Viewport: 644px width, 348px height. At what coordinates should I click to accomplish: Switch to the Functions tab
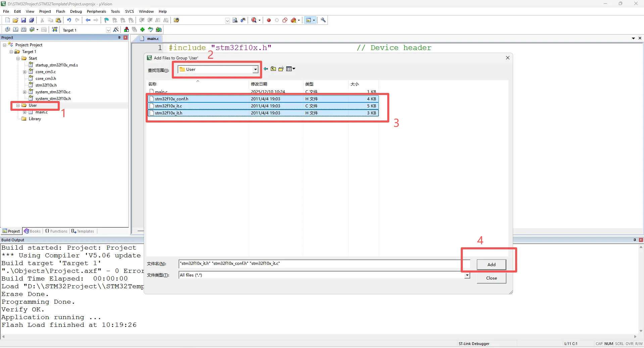[56, 231]
